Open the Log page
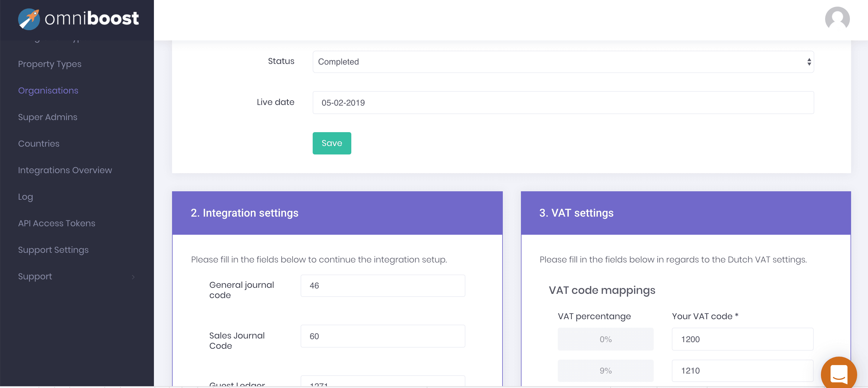Image resolution: width=868 pixels, height=388 pixels. click(x=25, y=197)
